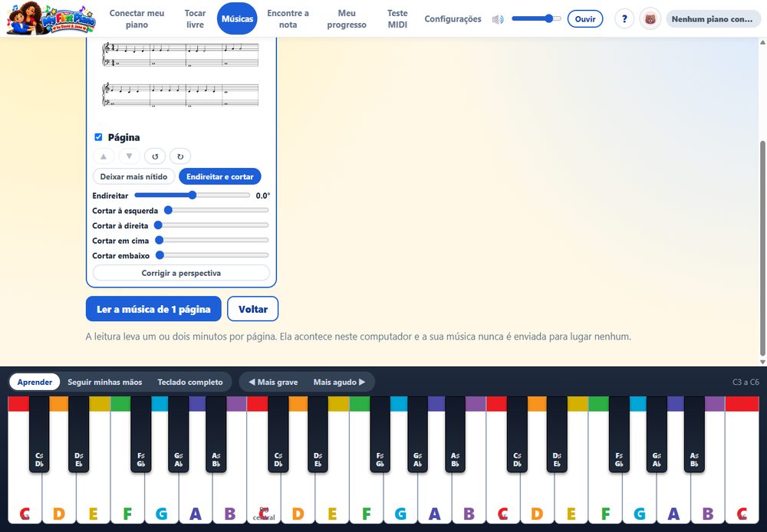Open the Tocar livre tab
This screenshot has width=767, height=532.
click(x=195, y=18)
